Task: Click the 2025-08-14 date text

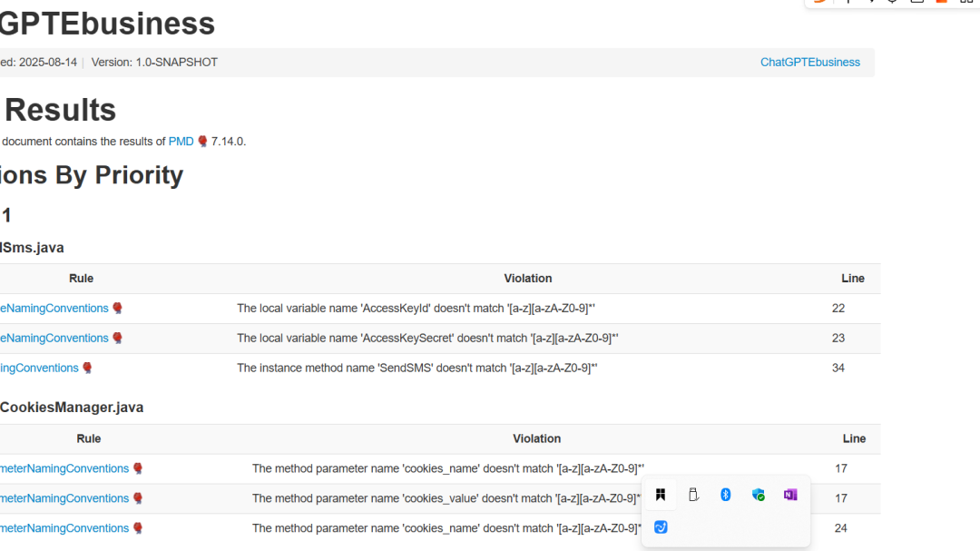Action: 48,62
